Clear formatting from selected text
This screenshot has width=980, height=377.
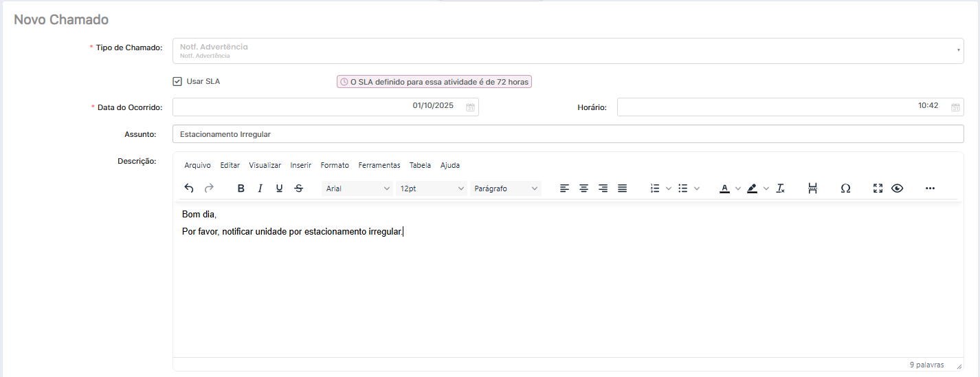click(780, 188)
